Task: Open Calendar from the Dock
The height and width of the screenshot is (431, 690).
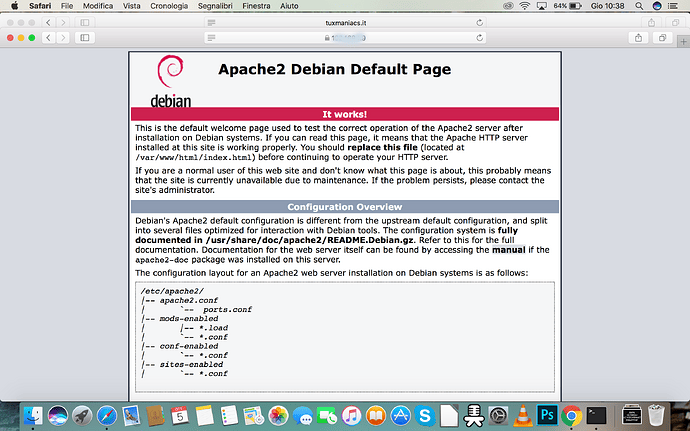Action: (180, 416)
